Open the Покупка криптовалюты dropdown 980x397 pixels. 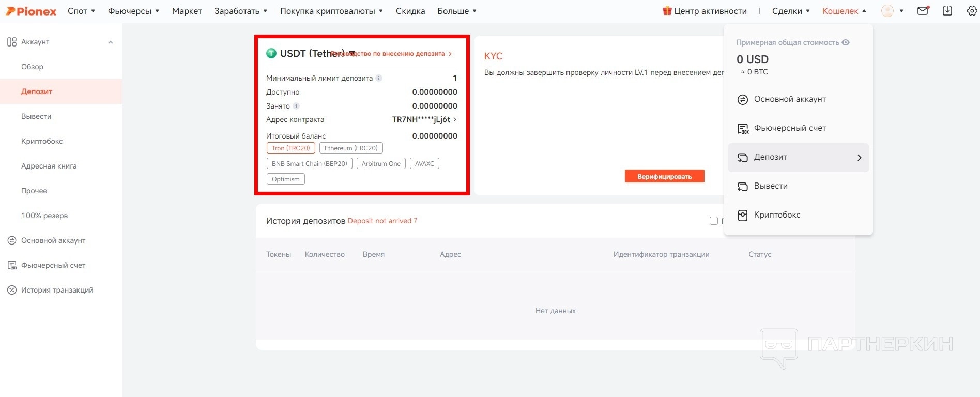(332, 11)
